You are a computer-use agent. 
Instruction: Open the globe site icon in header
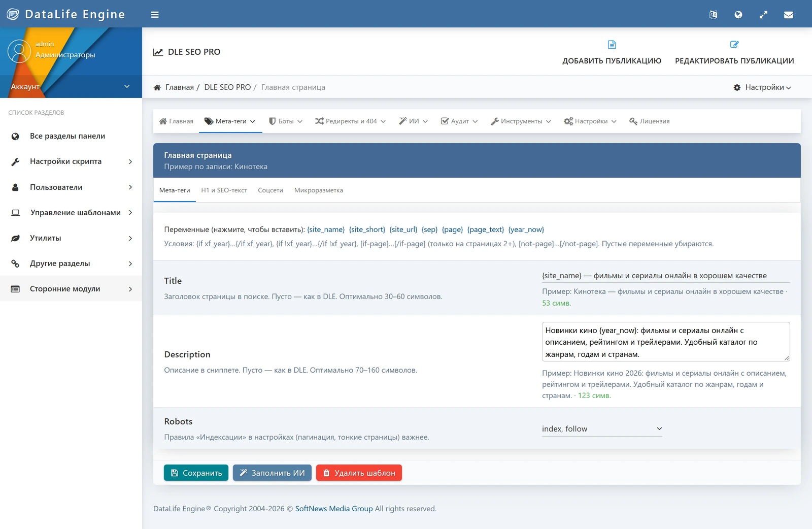[x=738, y=15]
